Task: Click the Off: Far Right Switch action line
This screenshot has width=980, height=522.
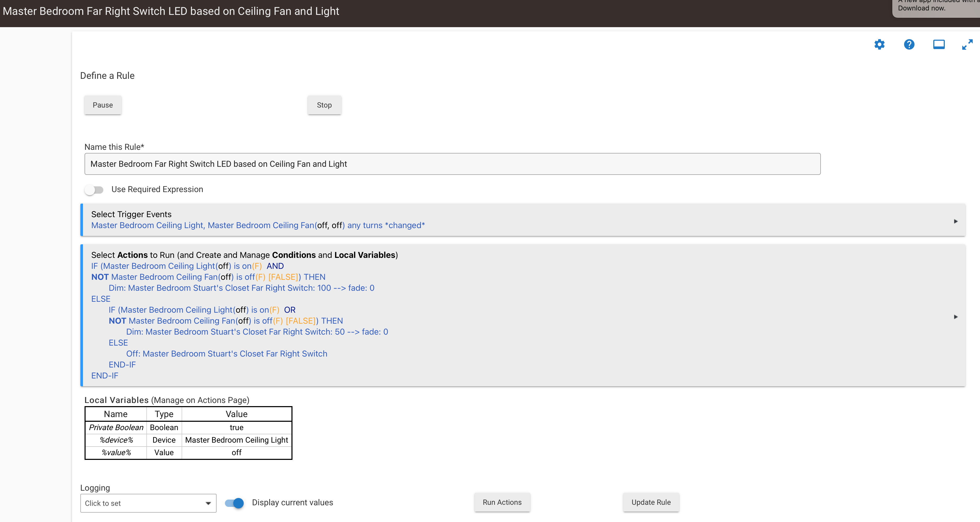Action: (x=226, y=354)
